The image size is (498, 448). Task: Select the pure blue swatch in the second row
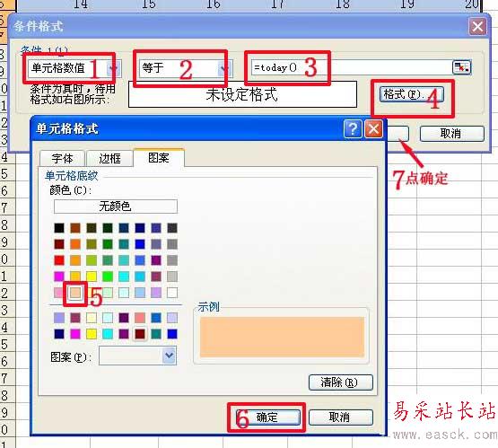[x=140, y=244]
